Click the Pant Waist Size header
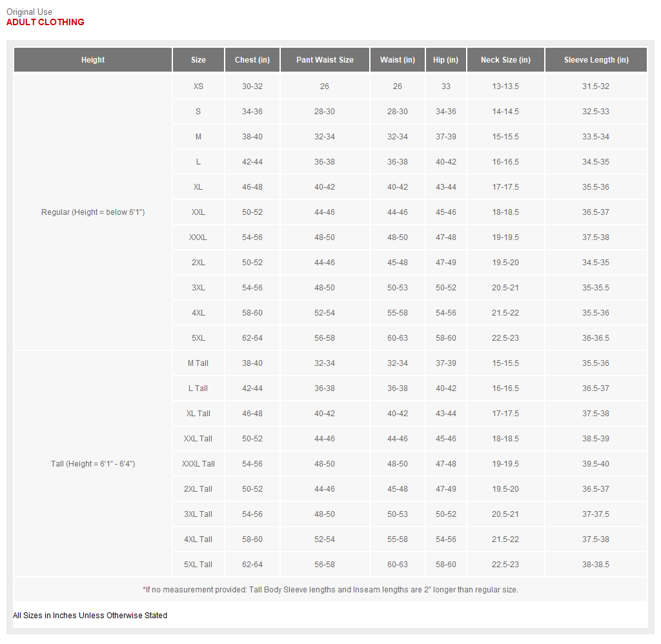The width and height of the screenshot is (661, 644). tap(325, 60)
